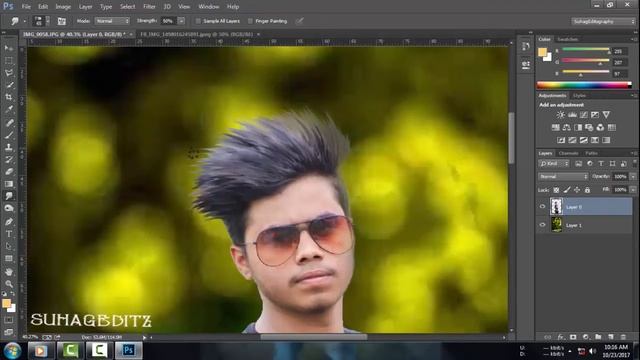
Task: Switch to the Channels tab
Action: 569,153
